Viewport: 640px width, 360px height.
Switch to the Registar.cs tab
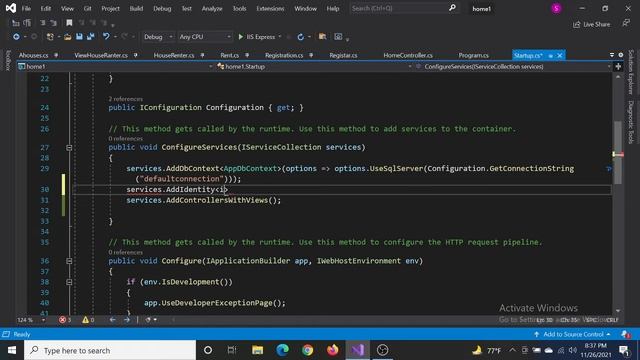(x=343, y=55)
